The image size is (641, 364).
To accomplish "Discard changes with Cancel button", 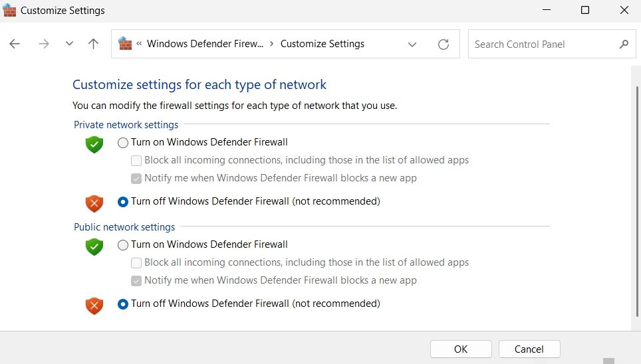I will pyautogui.click(x=529, y=349).
